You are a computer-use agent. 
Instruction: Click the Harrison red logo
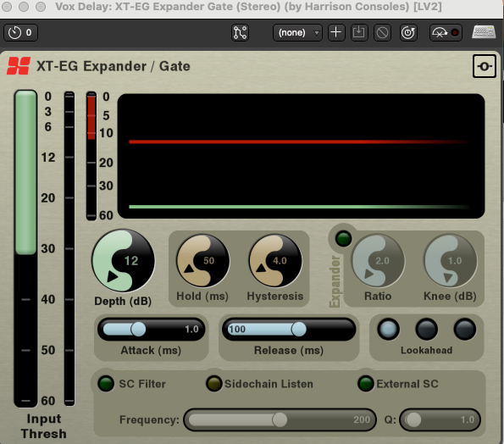coord(19,66)
